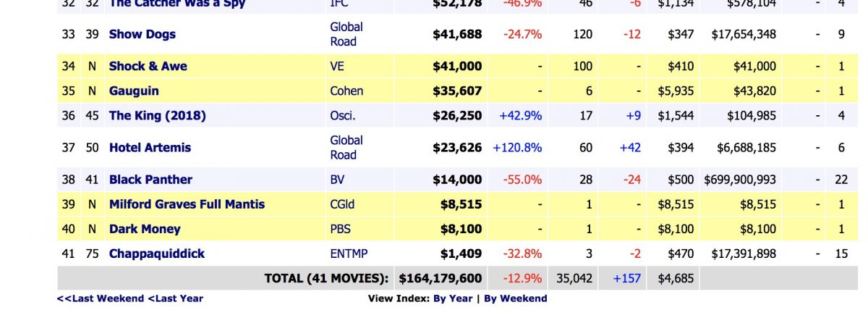The height and width of the screenshot is (310, 868).
Task: Open the Cohen studio link
Action: click(346, 91)
